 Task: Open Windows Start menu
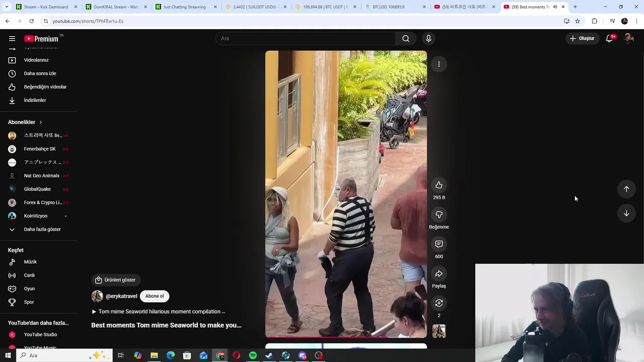click(x=8, y=355)
